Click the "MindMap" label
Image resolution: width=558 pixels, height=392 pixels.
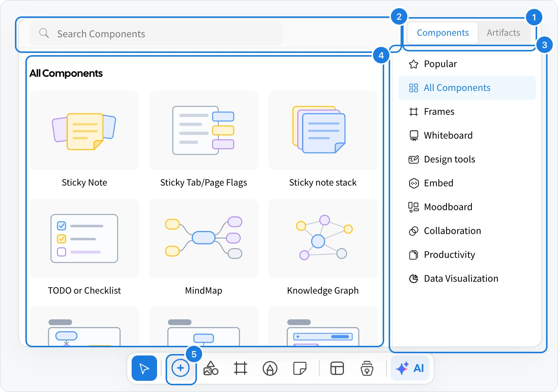coord(204,291)
